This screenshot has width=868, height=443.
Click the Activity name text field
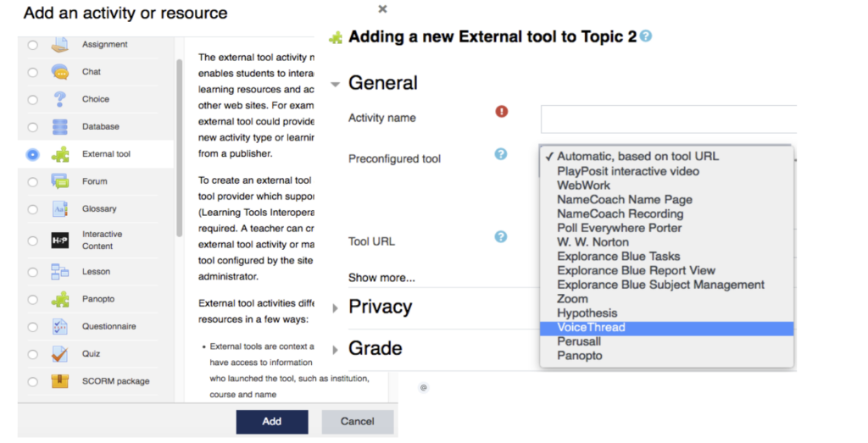coord(669,119)
